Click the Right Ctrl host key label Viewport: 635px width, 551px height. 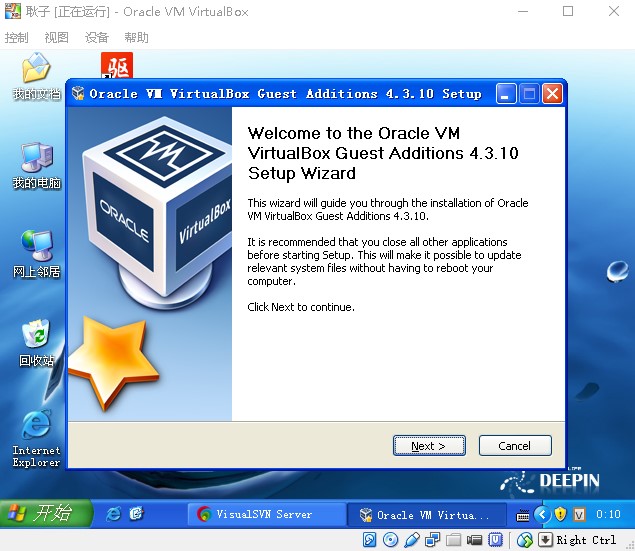click(x=586, y=540)
